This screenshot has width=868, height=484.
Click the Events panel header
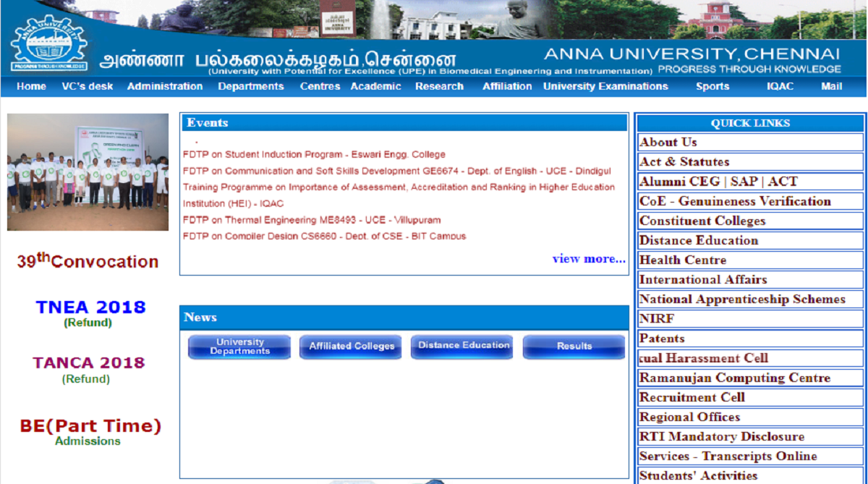click(x=404, y=122)
